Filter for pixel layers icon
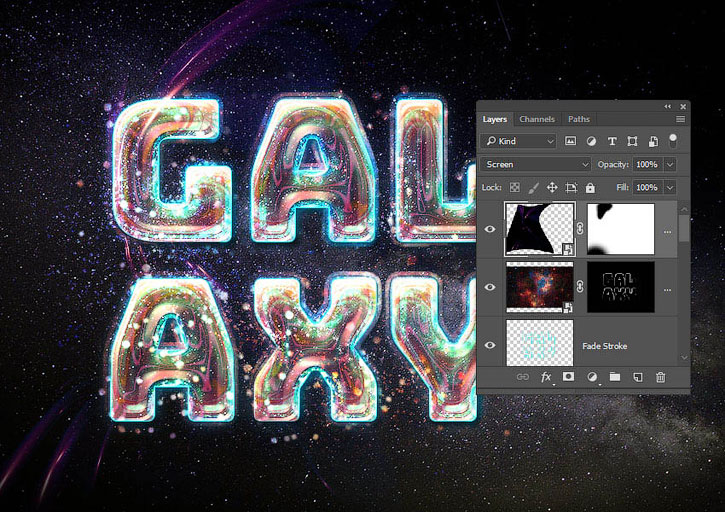 pyautogui.click(x=570, y=141)
